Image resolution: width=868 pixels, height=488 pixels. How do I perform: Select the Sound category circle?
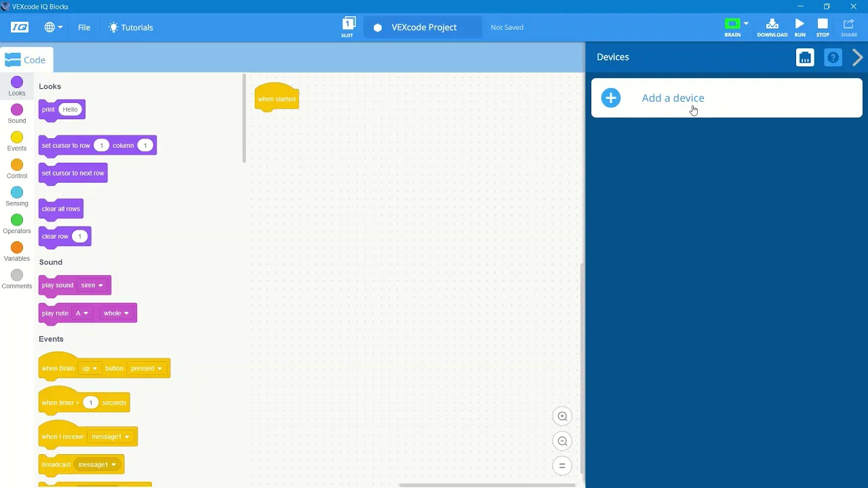(17, 110)
